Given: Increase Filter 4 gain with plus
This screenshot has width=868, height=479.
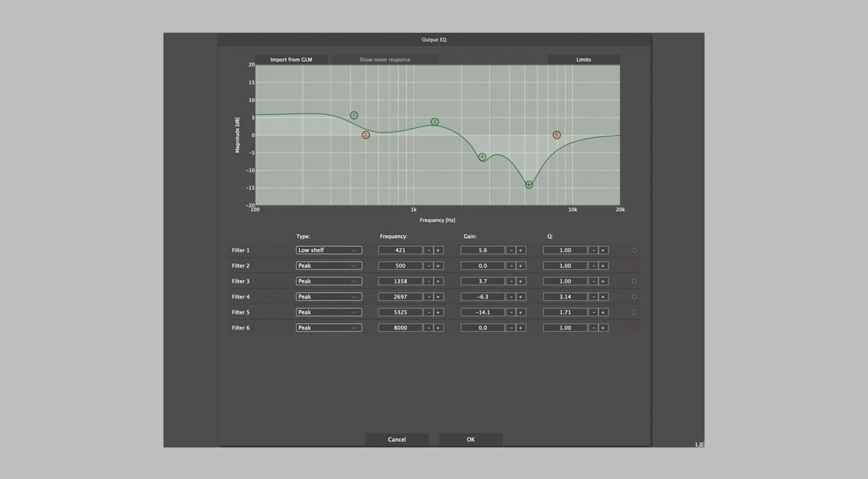Looking at the screenshot, I should click(521, 296).
